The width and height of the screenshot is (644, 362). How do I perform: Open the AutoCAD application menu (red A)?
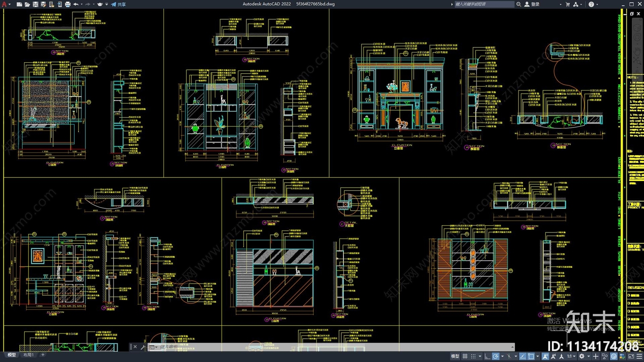tap(5, 4)
